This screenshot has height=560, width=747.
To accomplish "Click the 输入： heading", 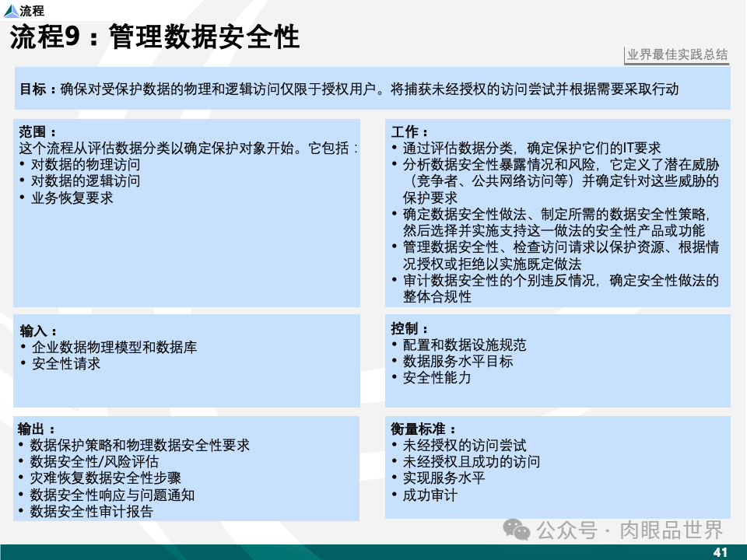I will (38, 331).
